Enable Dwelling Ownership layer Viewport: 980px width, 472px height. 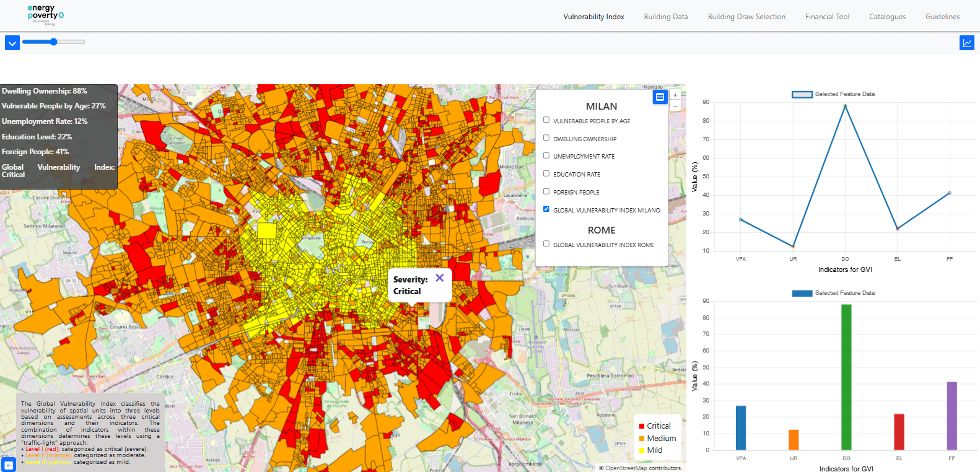(x=546, y=138)
